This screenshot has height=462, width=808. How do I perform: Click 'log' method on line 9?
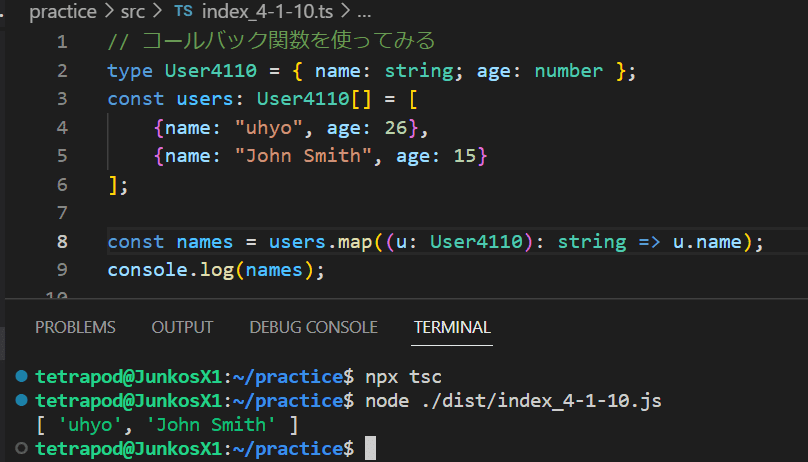216,270
